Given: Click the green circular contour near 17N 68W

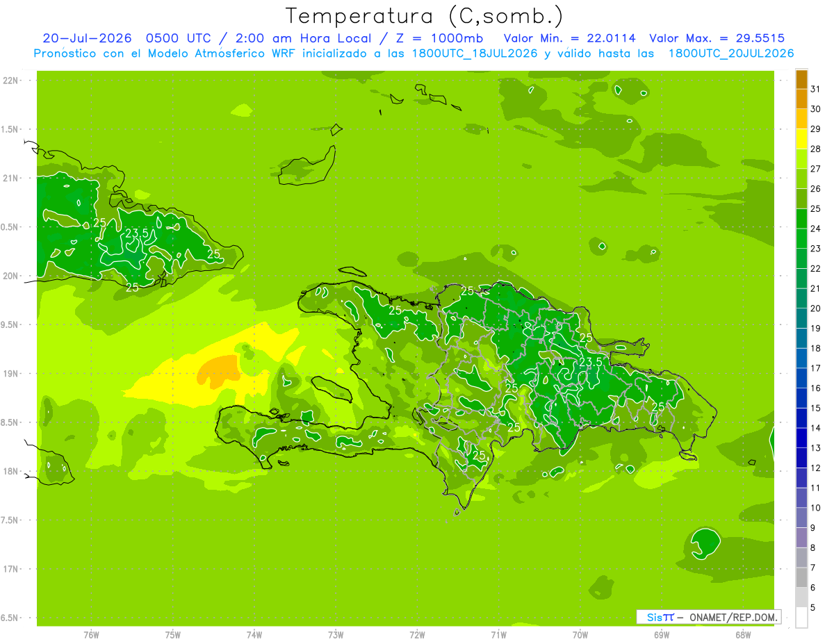Looking at the screenshot, I should [706, 543].
